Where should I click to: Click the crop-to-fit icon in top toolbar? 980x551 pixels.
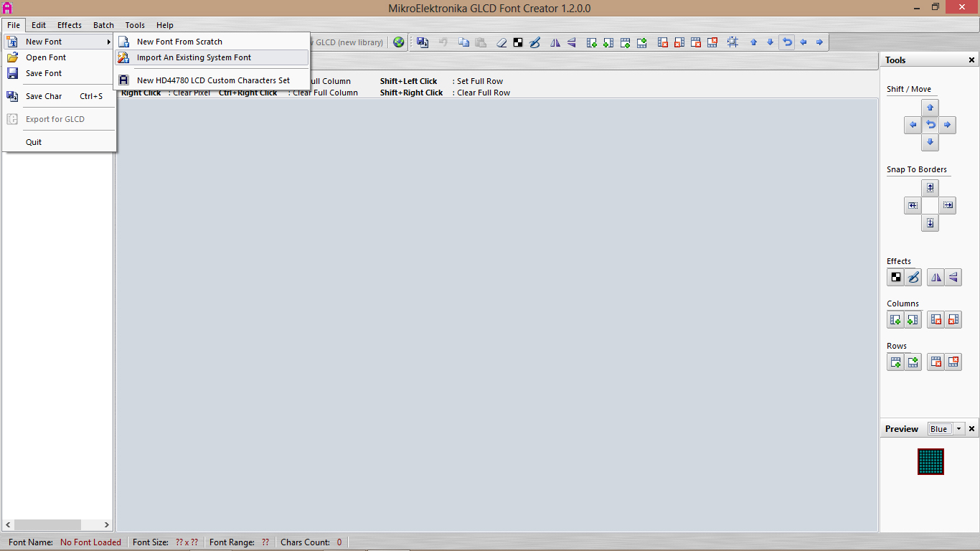click(732, 42)
